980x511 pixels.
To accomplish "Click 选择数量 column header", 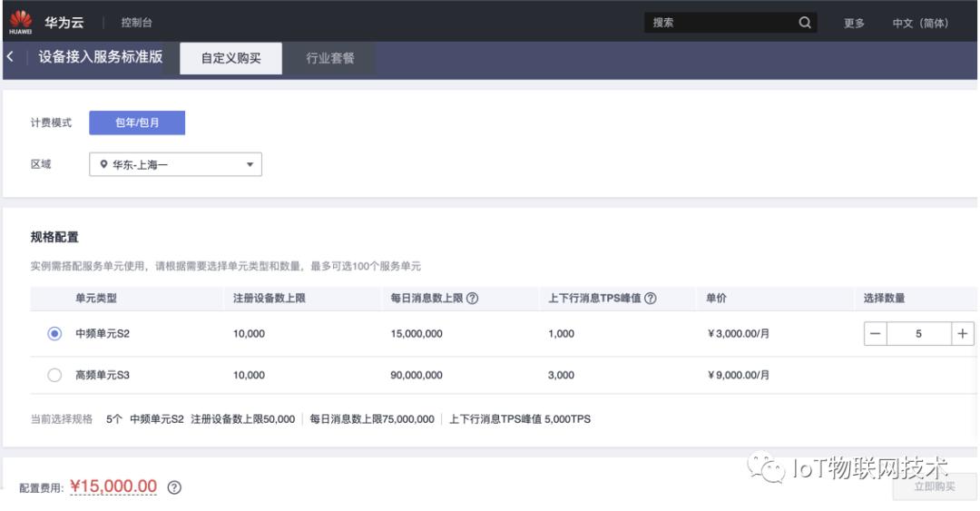I will coord(884,299).
